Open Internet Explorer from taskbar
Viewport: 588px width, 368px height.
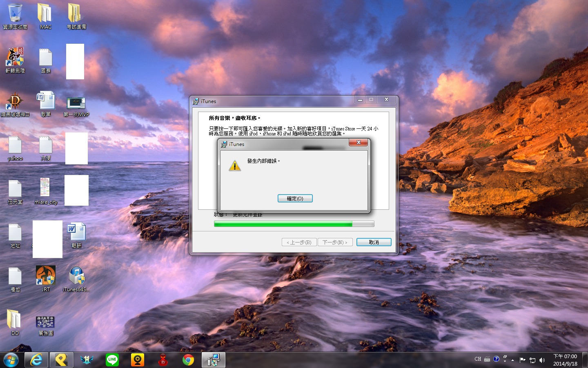[36, 360]
